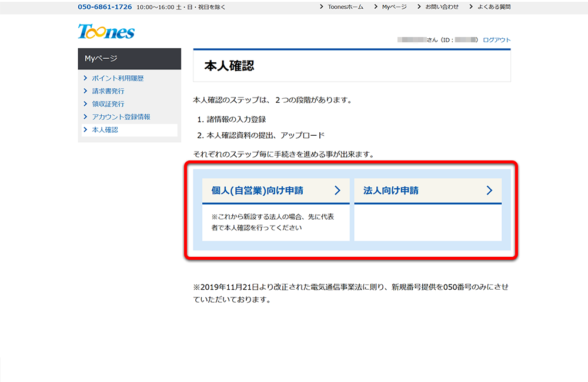Click the chevron beside 領収証発行
Image resolution: width=588 pixels, height=382 pixels.
click(x=86, y=105)
